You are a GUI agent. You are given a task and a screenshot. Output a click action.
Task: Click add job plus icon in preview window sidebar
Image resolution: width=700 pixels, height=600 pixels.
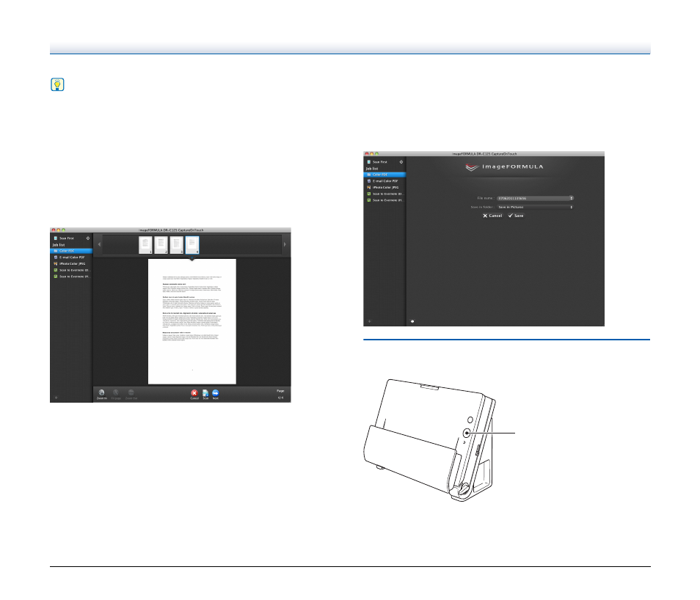(56, 398)
